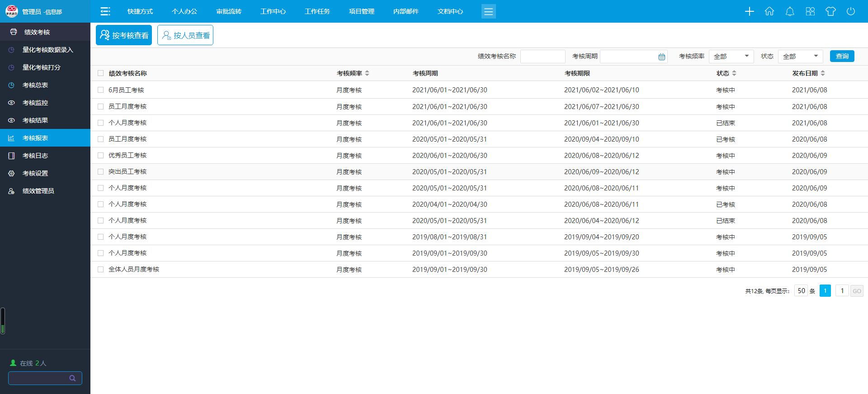The image size is (868, 394).
Task: Click the power logout icon
Action: 851,11
